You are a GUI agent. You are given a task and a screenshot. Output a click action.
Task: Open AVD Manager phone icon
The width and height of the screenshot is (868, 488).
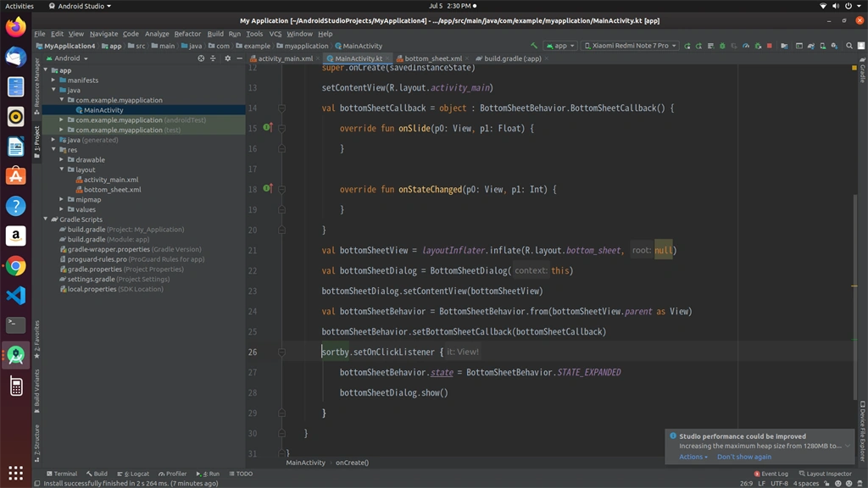822,46
